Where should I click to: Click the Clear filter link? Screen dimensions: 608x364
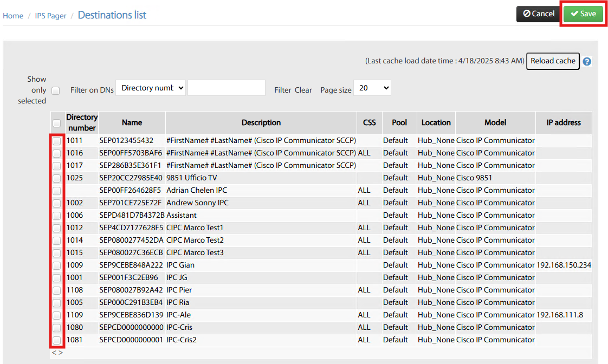tap(303, 90)
